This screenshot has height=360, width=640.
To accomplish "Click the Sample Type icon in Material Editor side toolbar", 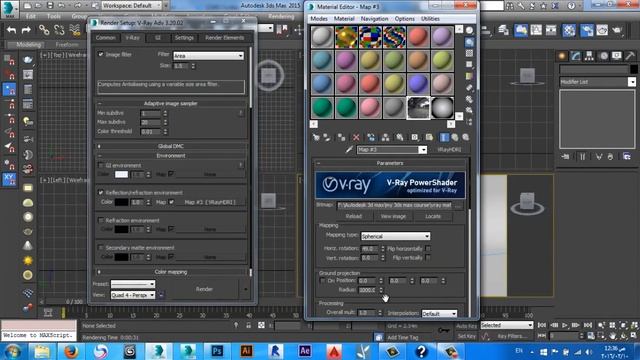I will click(469, 31).
